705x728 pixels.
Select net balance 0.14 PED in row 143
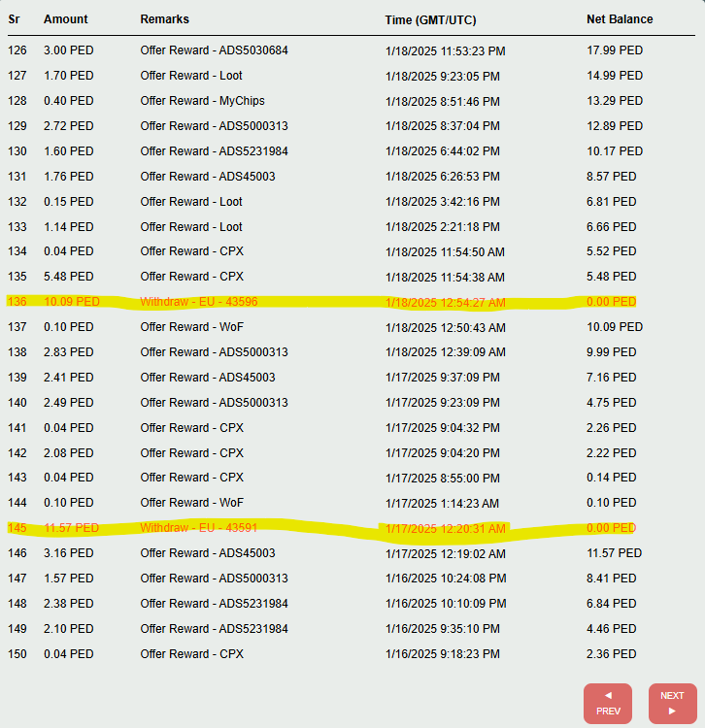(x=611, y=478)
